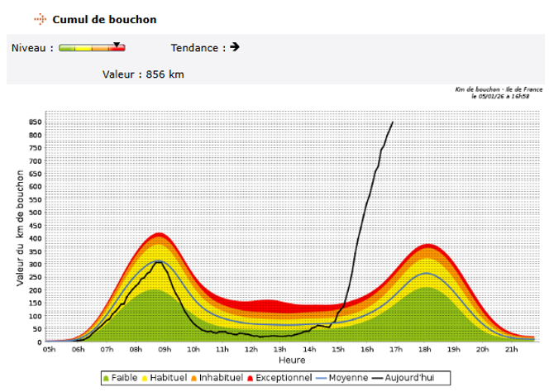Click the "Tendance :" label
The height and width of the screenshot is (392, 549).
point(198,48)
